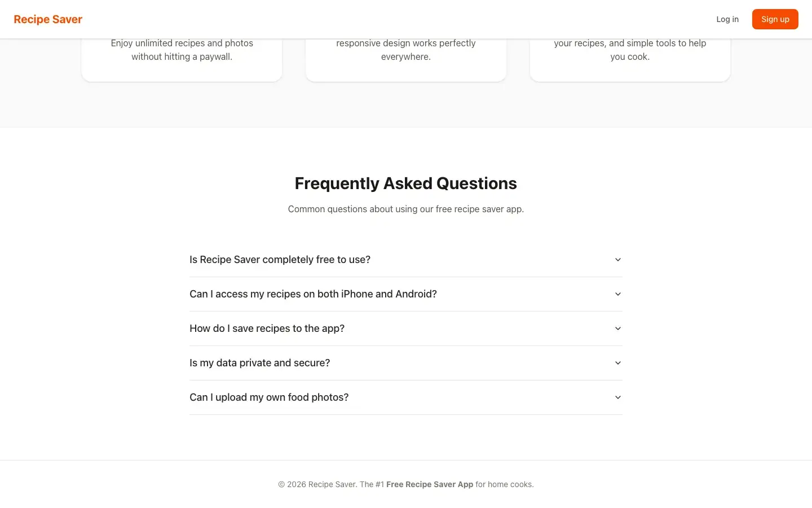Expand the data privacy question chevron
This screenshot has width=812, height=508.
617,363
